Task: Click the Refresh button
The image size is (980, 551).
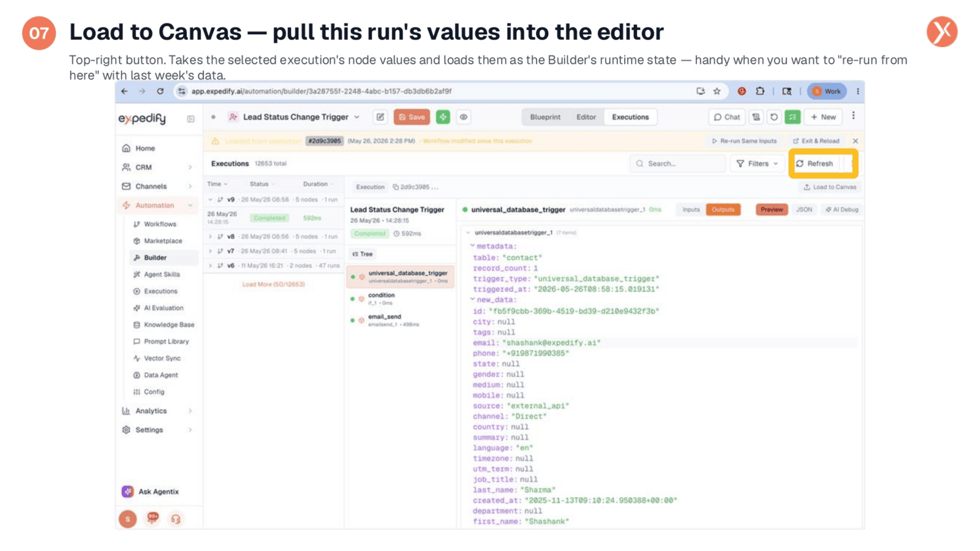Action: tap(814, 163)
